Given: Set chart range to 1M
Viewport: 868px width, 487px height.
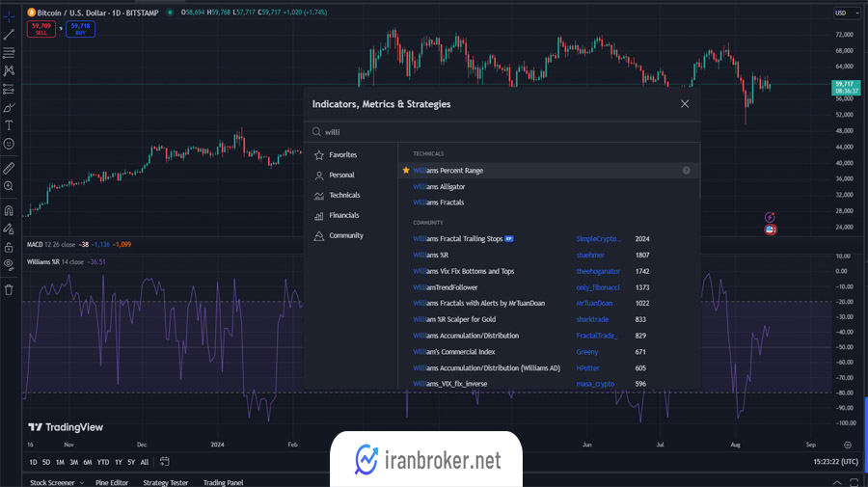Looking at the screenshot, I should 60,462.
